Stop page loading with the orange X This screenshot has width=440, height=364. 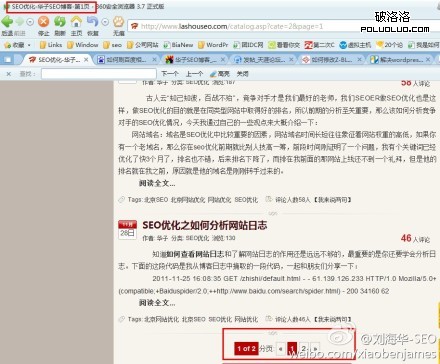(43, 22)
